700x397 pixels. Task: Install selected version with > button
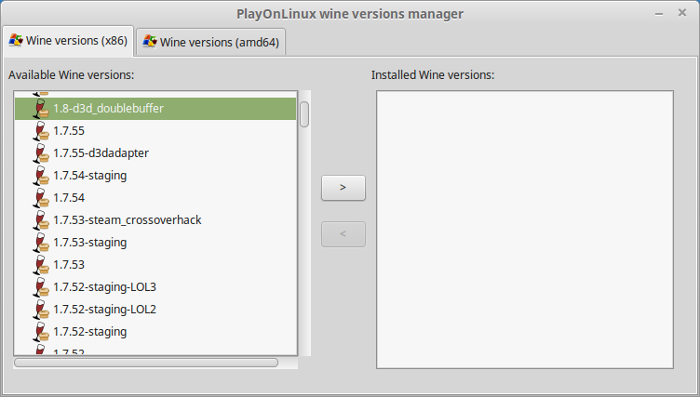pos(343,188)
